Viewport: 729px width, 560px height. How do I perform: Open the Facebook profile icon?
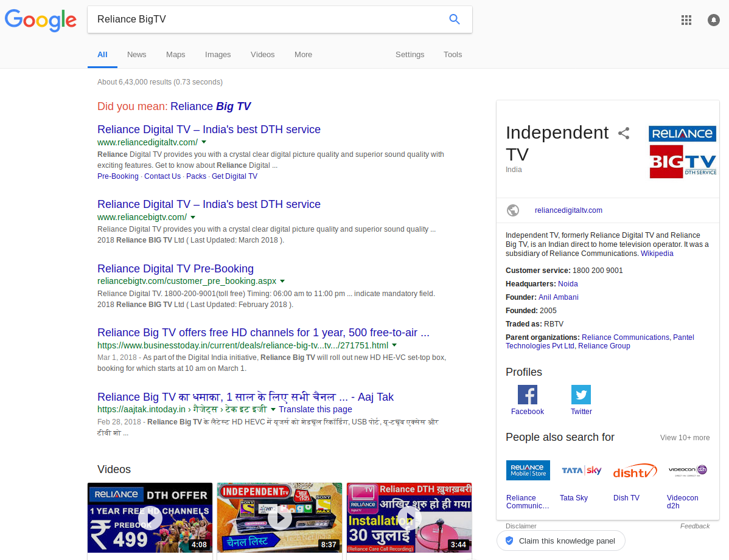(x=527, y=395)
